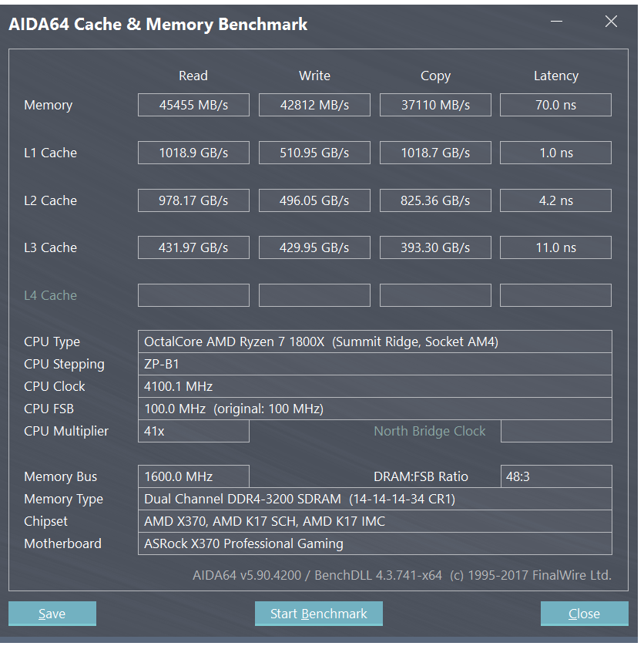
Task: Select the L2 Cache Write value 496.05 GB/s
Action: tap(314, 200)
